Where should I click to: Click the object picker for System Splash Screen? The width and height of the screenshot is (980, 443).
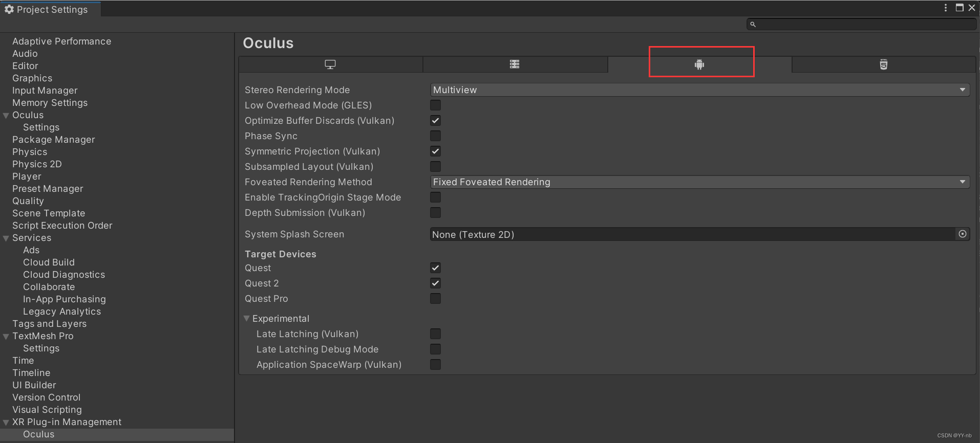(x=963, y=234)
